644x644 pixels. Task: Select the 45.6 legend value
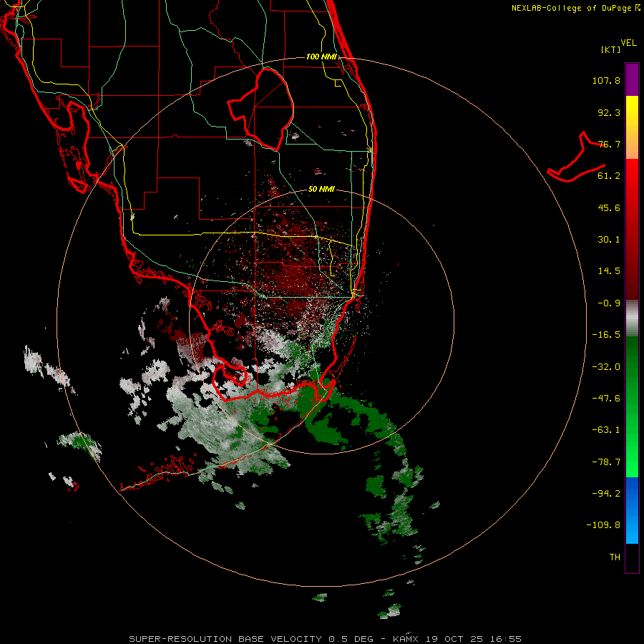pyautogui.click(x=609, y=208)
